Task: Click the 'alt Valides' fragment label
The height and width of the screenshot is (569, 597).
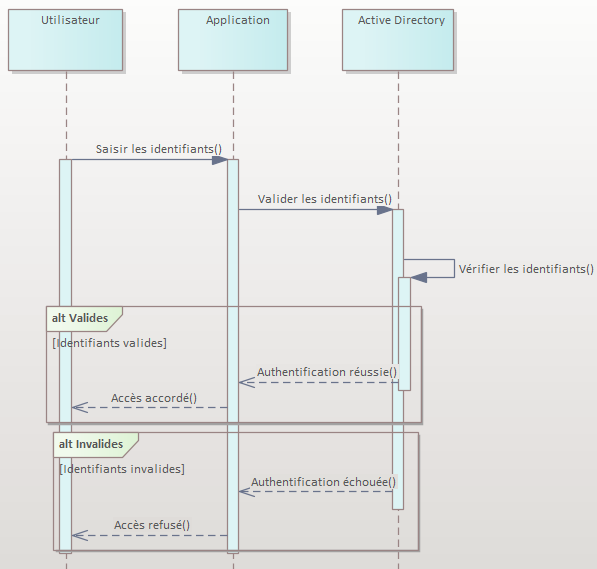Action: (80, 318)
